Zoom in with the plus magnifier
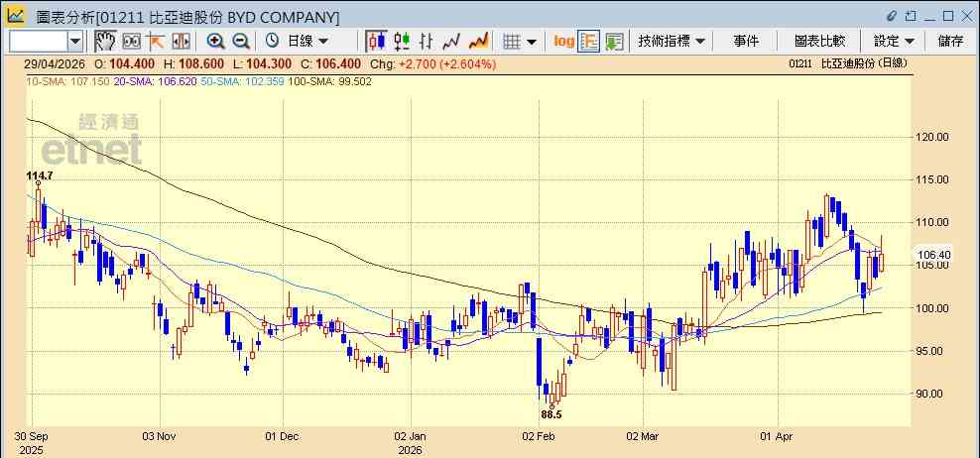The height and width of the screenshot is (458, 980). 215,42
